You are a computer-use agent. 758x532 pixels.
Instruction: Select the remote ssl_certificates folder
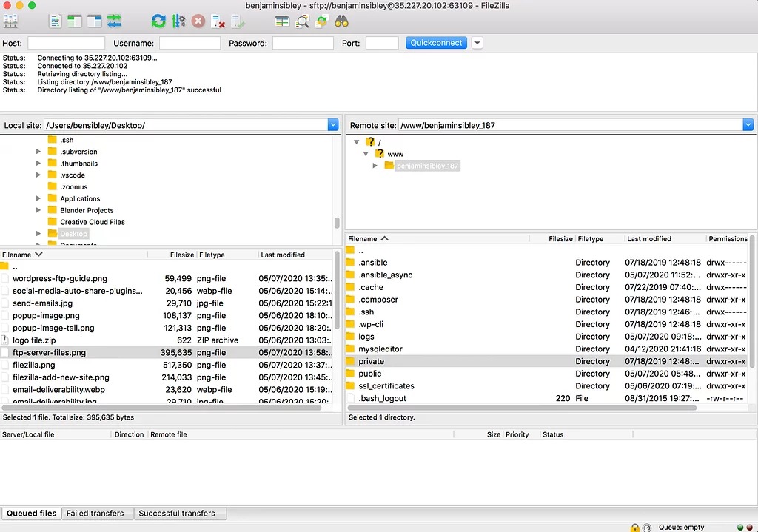(x=547, y=386)
